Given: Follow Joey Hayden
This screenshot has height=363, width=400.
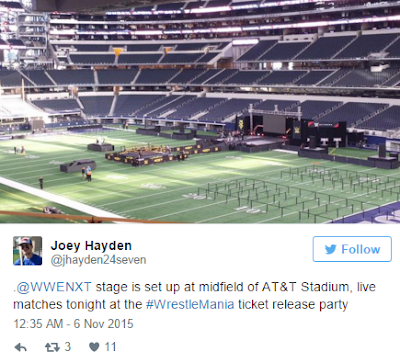Looking at the screenshot, I should (x=352, y=249).
